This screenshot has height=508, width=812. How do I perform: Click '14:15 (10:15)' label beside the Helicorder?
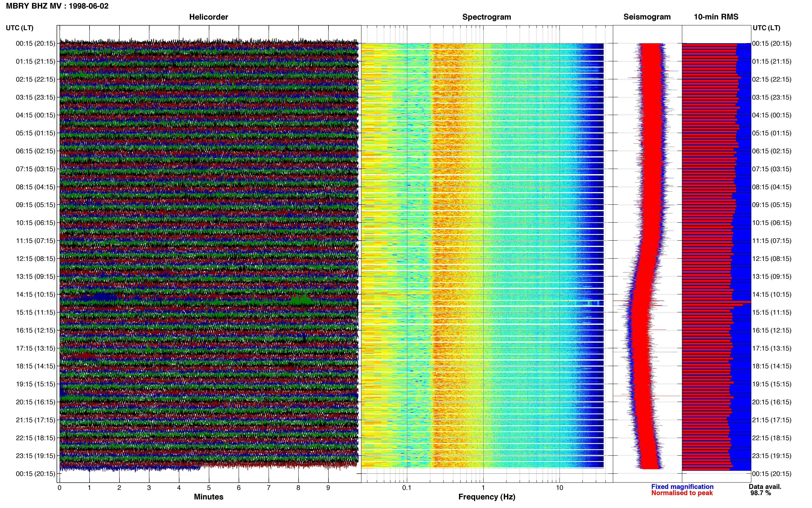(36, 295)
